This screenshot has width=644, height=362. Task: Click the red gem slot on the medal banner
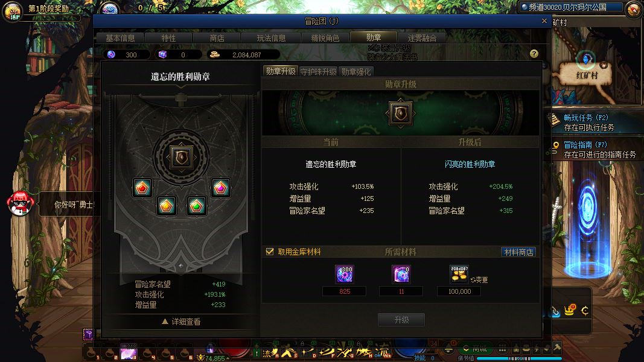pyautogui.click(x=142, y=188)
